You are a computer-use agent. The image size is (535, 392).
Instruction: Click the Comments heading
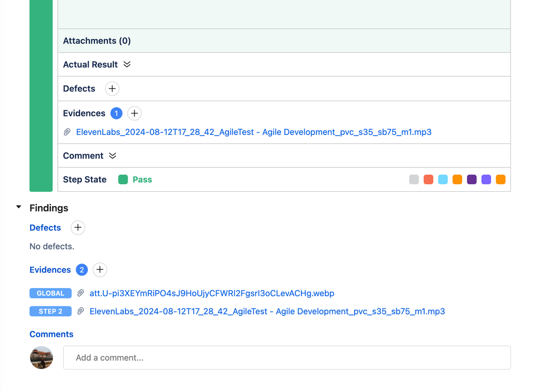click(x=51, y=334)
